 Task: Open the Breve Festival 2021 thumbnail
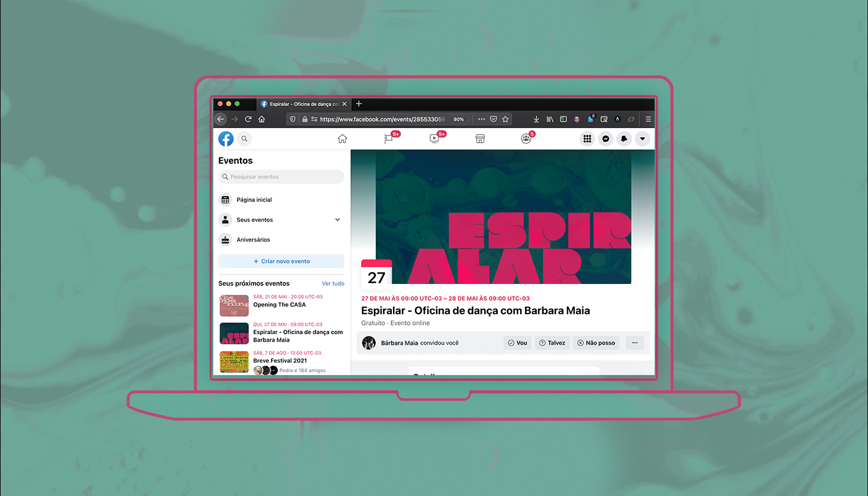click(234, 361)
